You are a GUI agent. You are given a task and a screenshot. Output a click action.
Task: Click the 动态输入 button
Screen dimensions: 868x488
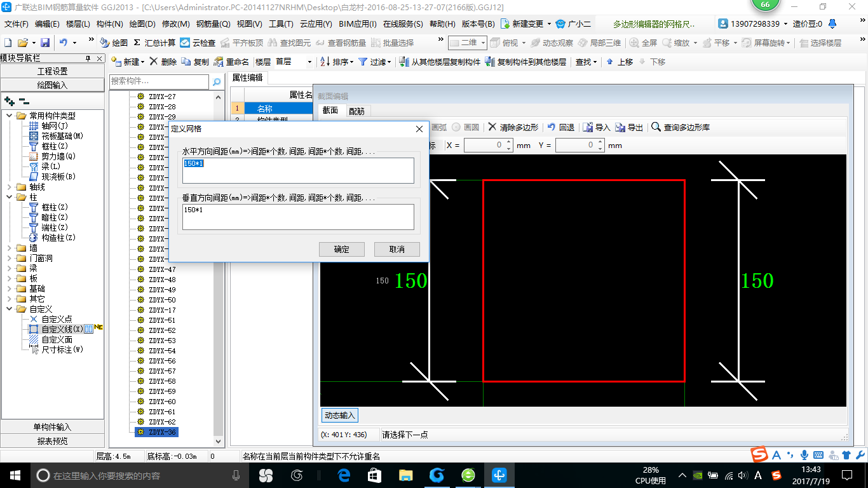pyautogui.click(x=340, y=415)
